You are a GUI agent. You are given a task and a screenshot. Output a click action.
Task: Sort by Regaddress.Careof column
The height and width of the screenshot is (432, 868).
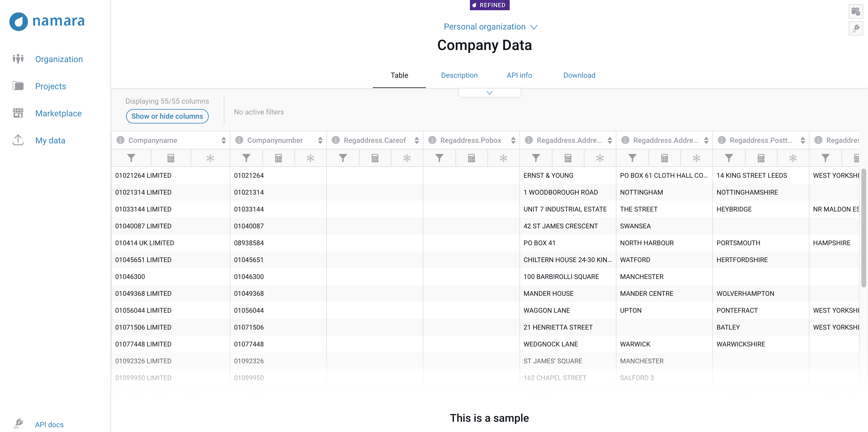point(417,141)
